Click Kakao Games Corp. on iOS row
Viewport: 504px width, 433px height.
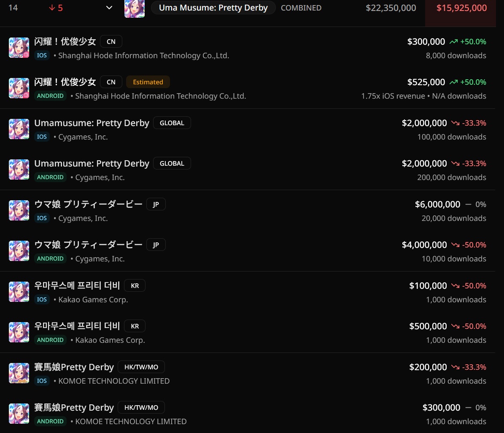click(x=93, y=300)
